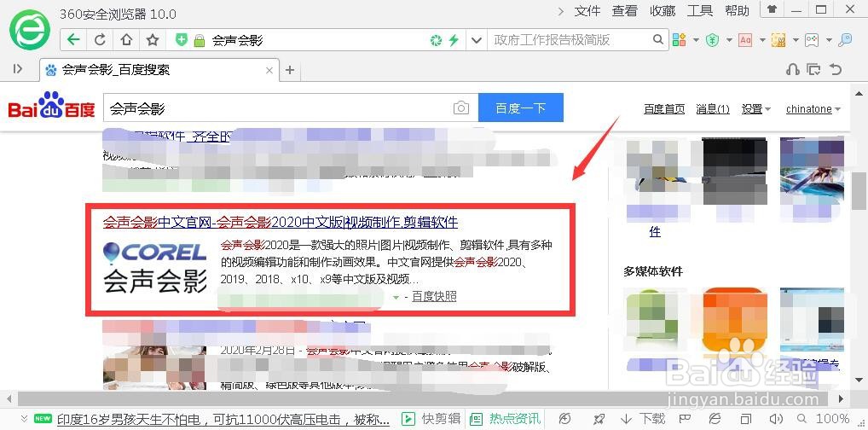Expand the extensions grid dropdown arrow

click(x=696, y=40)
